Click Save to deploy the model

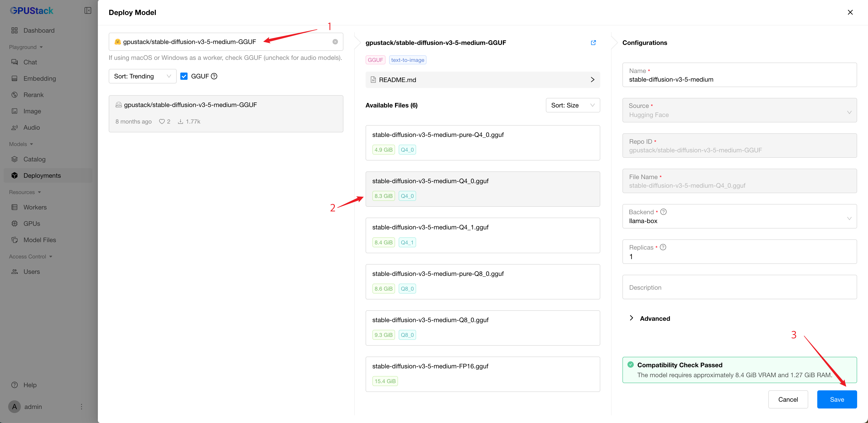[837, 399]
